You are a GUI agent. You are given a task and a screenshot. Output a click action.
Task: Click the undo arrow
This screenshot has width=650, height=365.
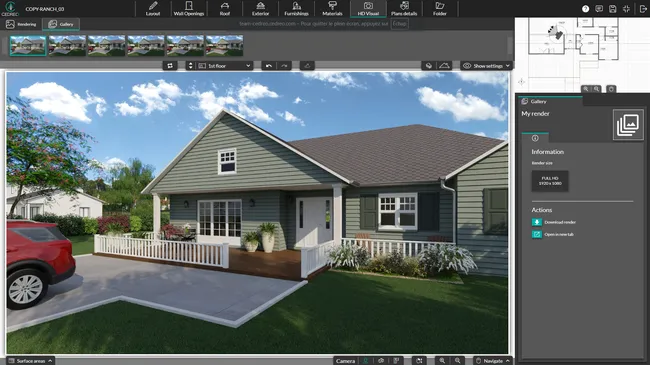269,66
